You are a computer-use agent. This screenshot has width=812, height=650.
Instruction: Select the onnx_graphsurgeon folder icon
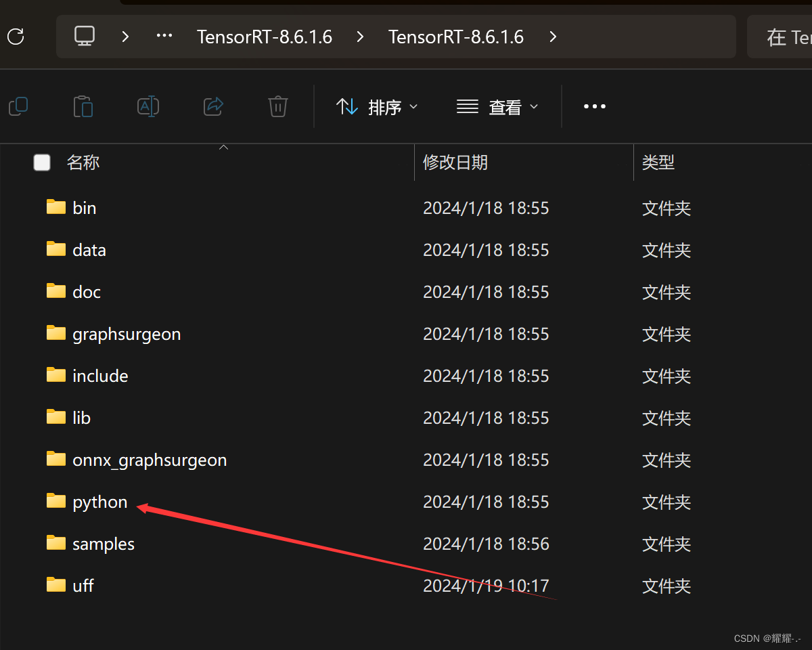56,459
